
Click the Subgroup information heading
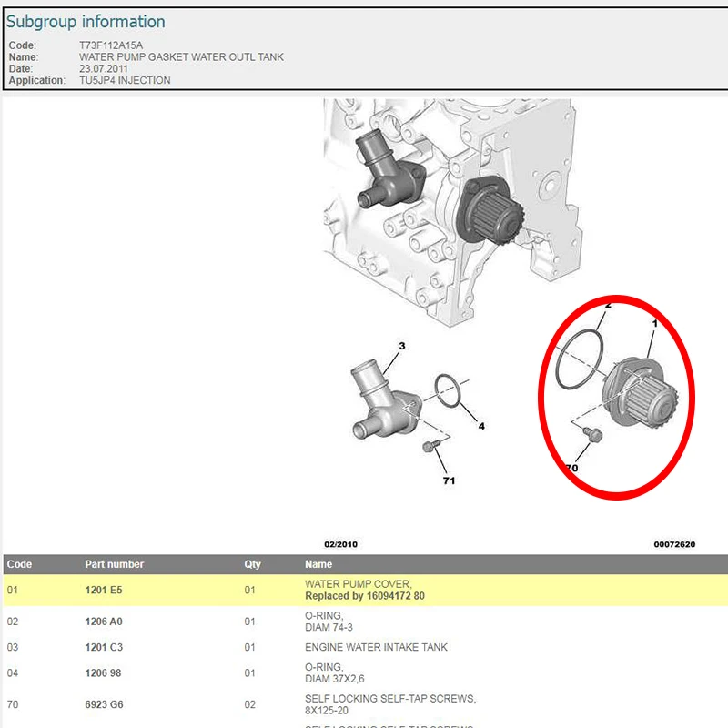pyautogui.click(x=86, y=22)
